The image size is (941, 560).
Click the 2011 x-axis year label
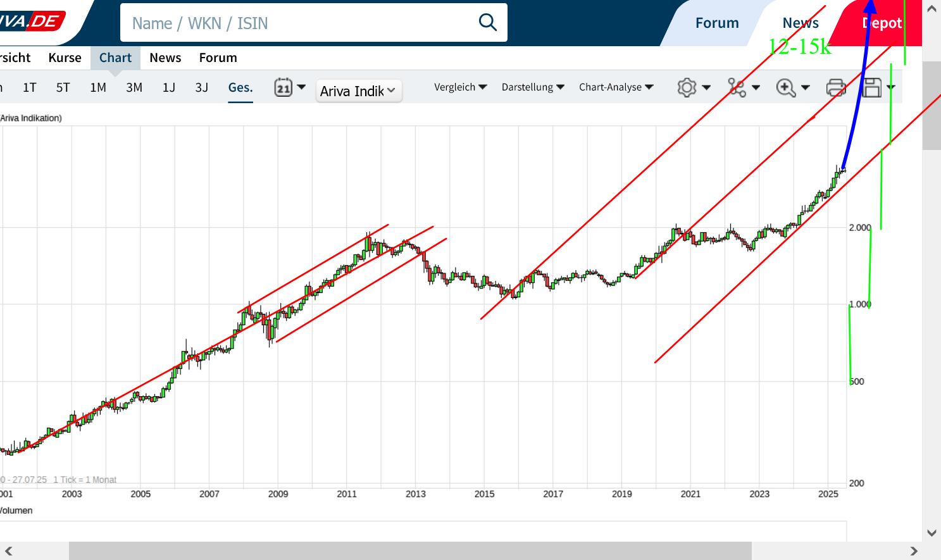(347, 494)
